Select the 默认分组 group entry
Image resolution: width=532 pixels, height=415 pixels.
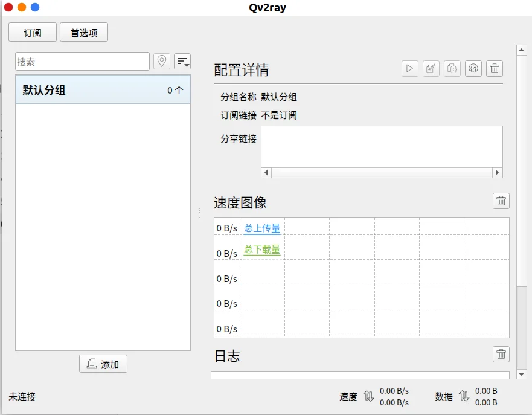103,89
